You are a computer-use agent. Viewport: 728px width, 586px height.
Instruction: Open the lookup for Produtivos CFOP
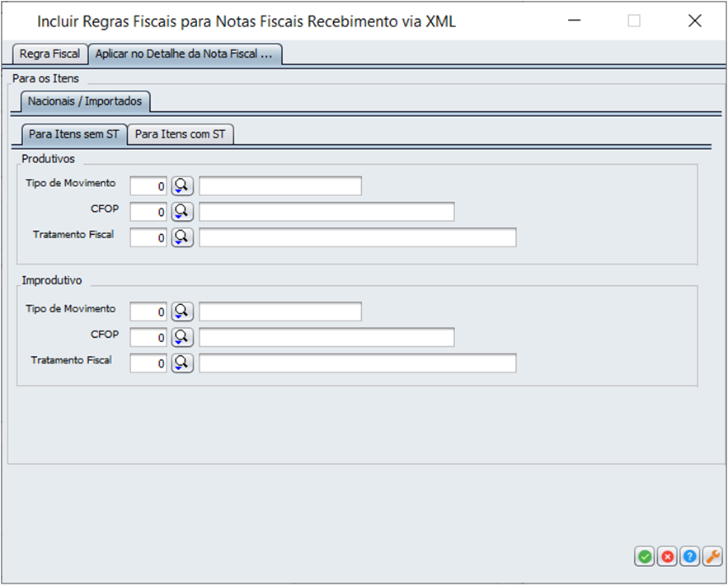182,212
